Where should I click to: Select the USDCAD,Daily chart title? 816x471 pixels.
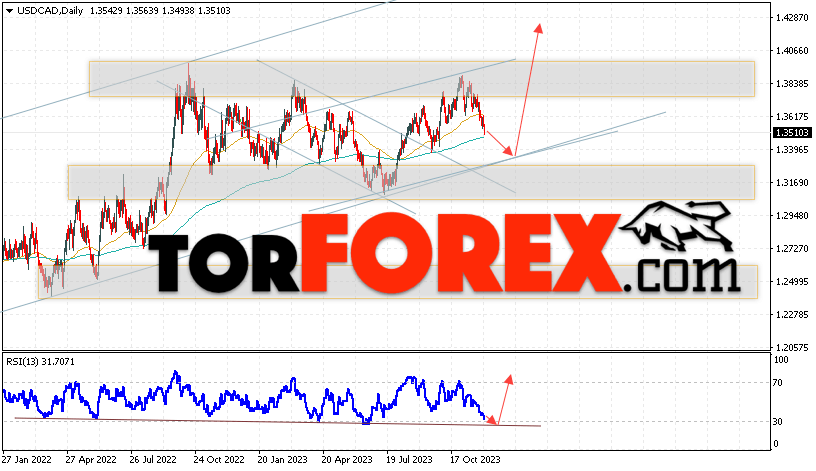pyautogui.click(x=50, y=10)
